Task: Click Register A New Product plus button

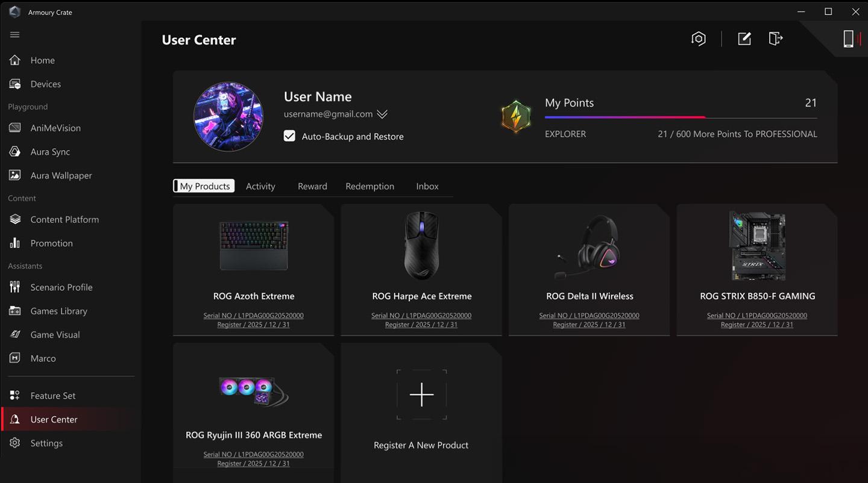Action: pos(421,394)
